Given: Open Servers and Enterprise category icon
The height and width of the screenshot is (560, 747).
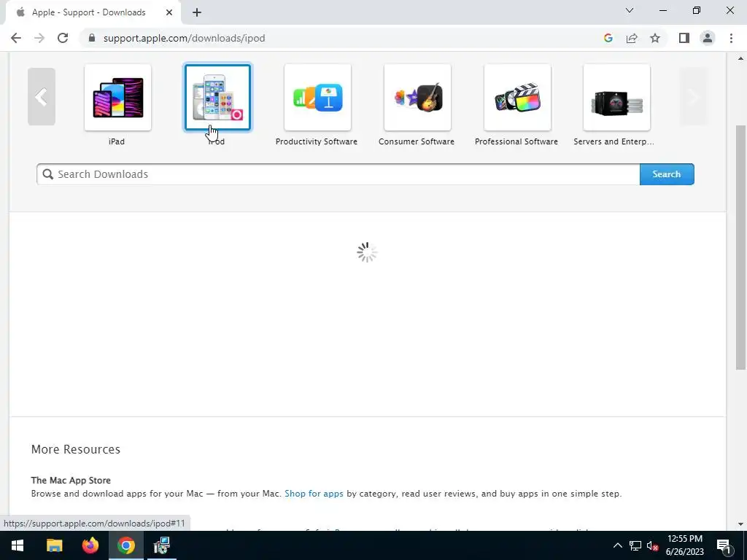Looking at the screenshot, I should click(x=616, y=97).
